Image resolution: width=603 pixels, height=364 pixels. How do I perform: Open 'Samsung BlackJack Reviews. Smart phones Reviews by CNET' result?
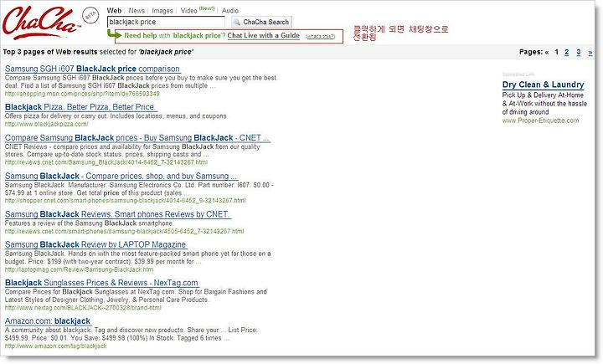point(117,214)
